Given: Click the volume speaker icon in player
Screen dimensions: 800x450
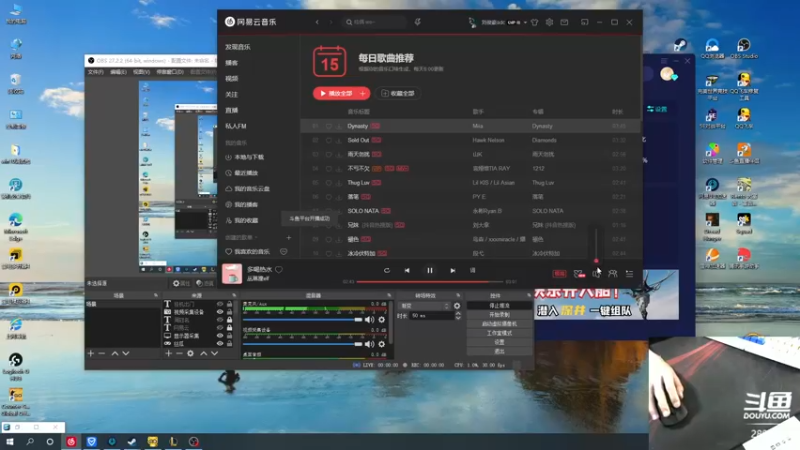Looking at the screenshot, I should pos(596,274).
